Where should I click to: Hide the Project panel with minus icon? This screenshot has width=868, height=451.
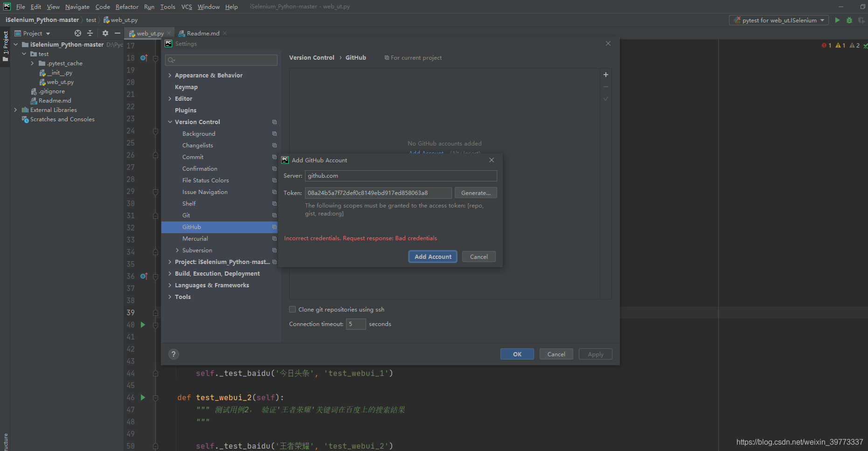(x=118, y=33)
